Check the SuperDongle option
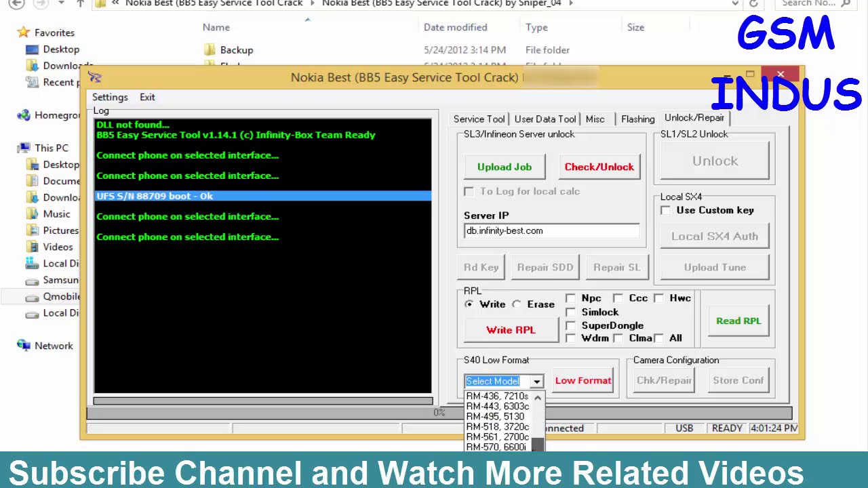This screenshot has height=488, width=868. coord(570,325)
